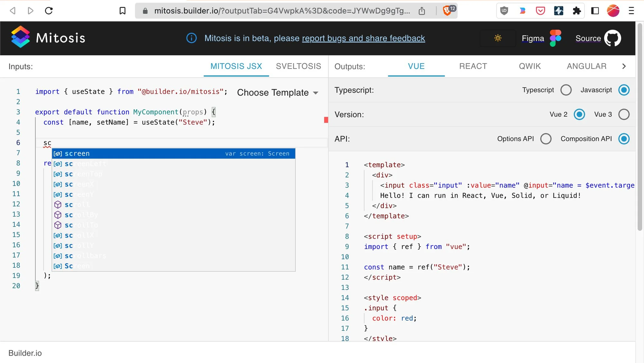
Task: Click the import statement on input line 1
Action: point(131,92)
